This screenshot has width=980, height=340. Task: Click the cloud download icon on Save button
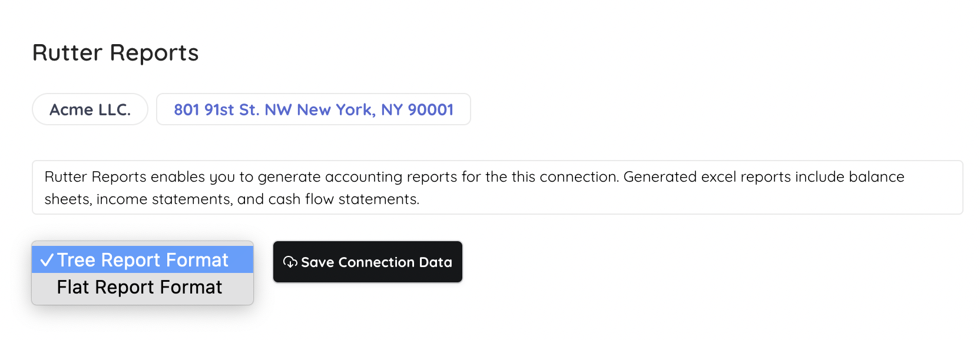[x=290, y=262]
